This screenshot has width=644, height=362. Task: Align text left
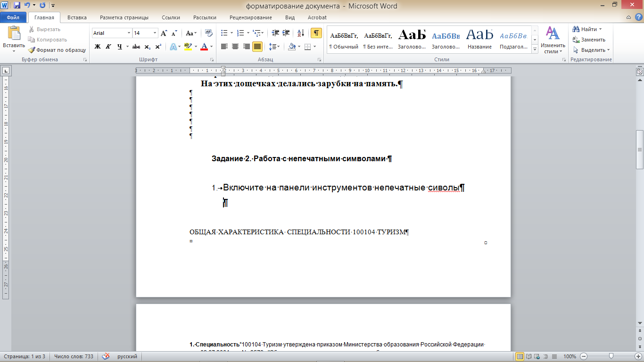(224, 47)
